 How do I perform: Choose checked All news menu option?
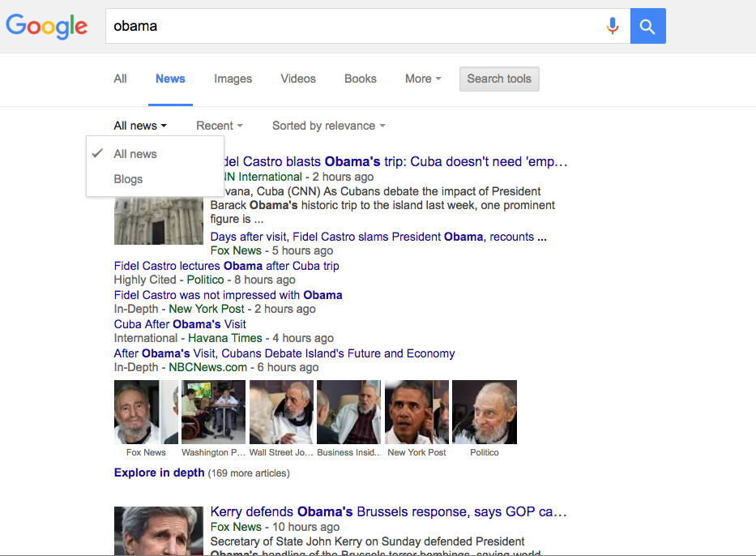[155, 154]
